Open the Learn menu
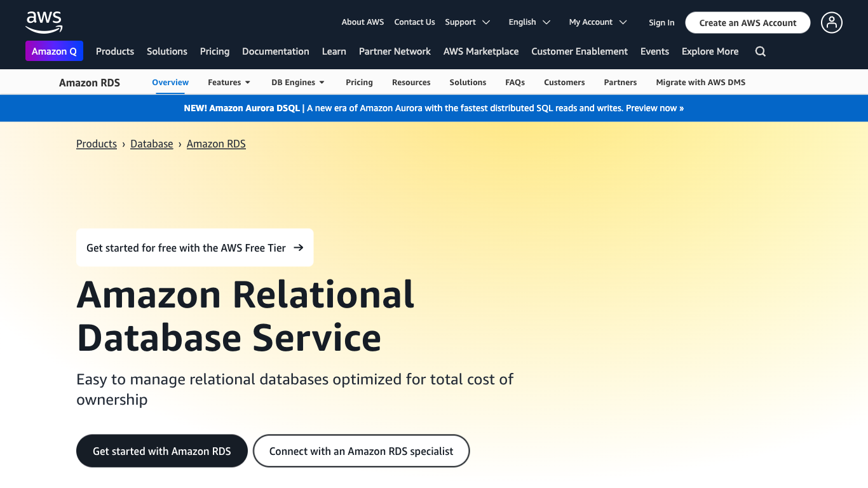868x488 pixels. coord(334,51)
